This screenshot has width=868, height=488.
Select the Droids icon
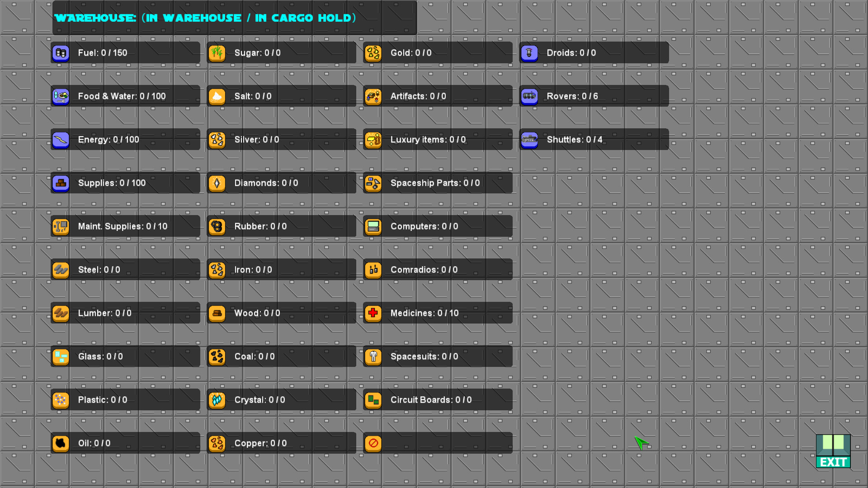529,53
